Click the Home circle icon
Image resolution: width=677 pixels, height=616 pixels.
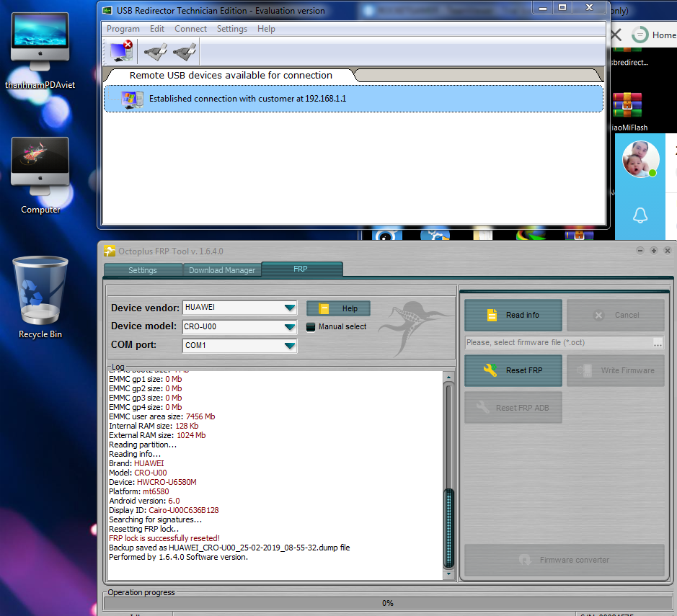point(640,35)
